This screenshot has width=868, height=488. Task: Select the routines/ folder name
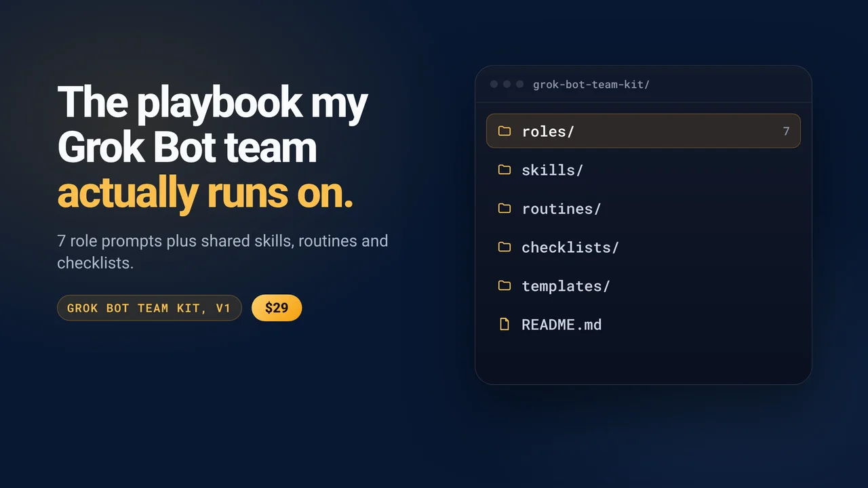click(561, 209)
